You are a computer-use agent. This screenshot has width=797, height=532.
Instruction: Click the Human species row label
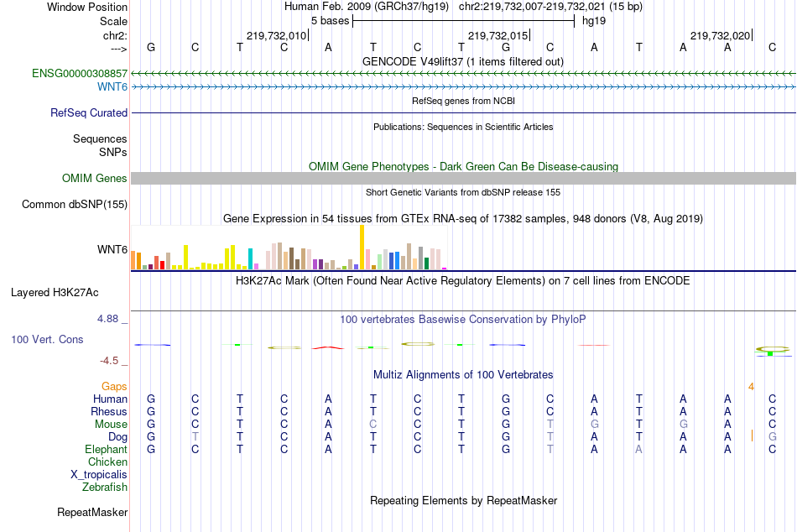pyautogui.click(x=110, y=399)
